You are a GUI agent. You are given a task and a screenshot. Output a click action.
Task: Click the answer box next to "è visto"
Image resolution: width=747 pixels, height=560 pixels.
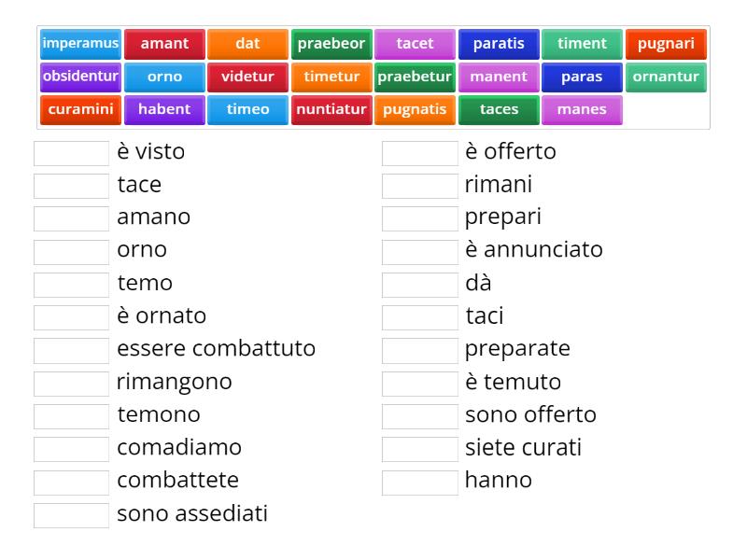pyautogui.click(x=71, y=151)
